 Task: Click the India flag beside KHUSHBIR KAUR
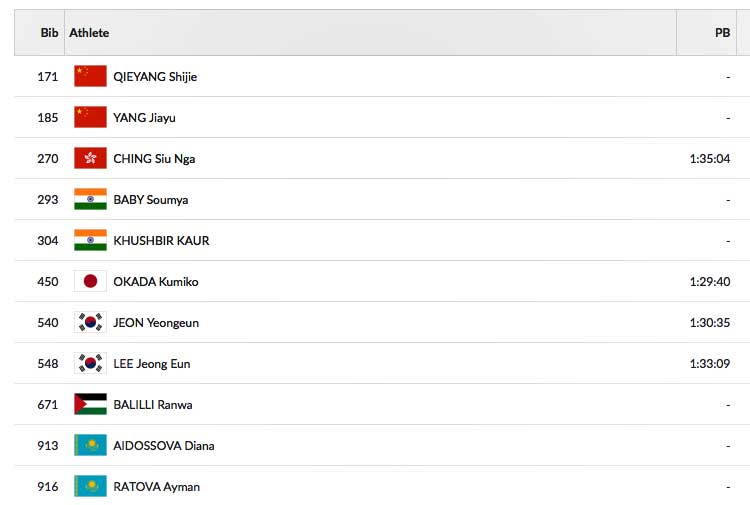pyautogui.click(x=90, y=241)
